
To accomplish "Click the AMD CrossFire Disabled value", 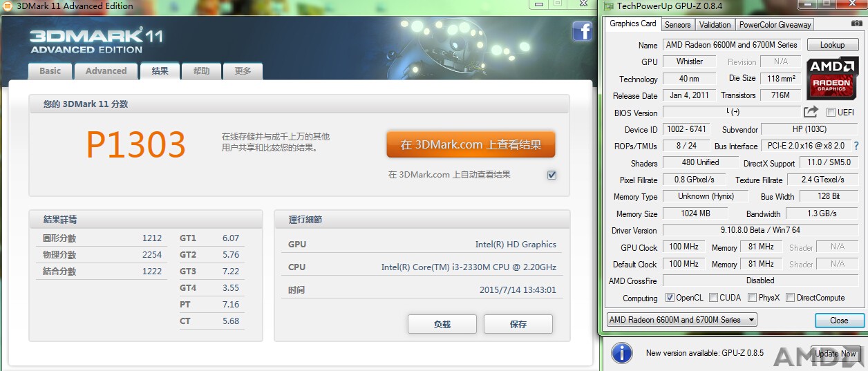I will (x=760, y=280).
